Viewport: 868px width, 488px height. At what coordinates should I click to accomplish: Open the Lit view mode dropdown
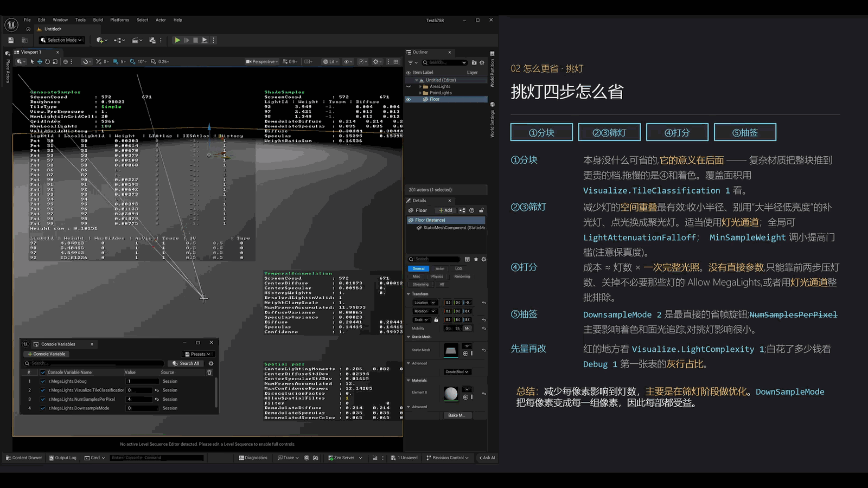coord(330,62)
